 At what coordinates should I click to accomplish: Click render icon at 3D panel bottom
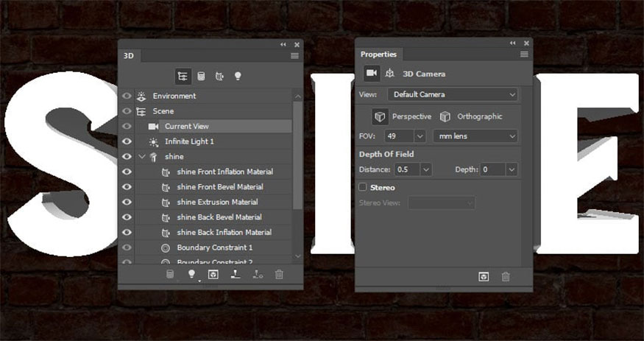coord(213,274)
